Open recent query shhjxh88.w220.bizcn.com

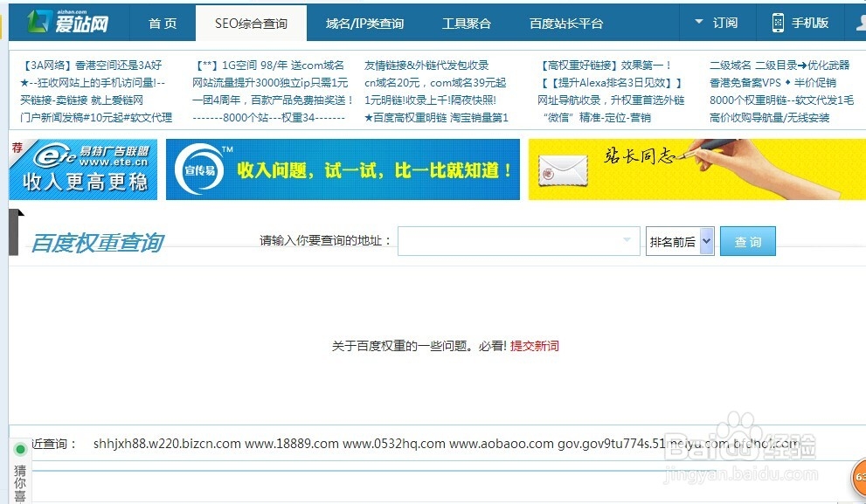(x=167, y=444)
